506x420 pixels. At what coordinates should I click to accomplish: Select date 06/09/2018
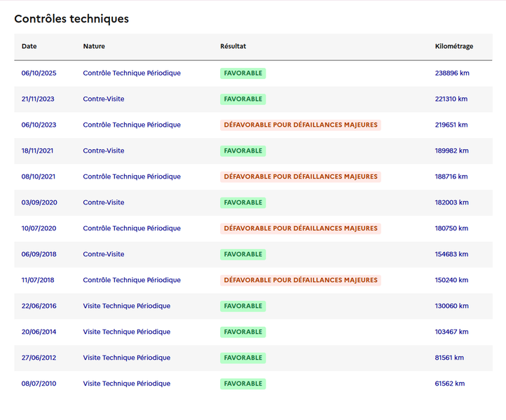click(39, 254)
